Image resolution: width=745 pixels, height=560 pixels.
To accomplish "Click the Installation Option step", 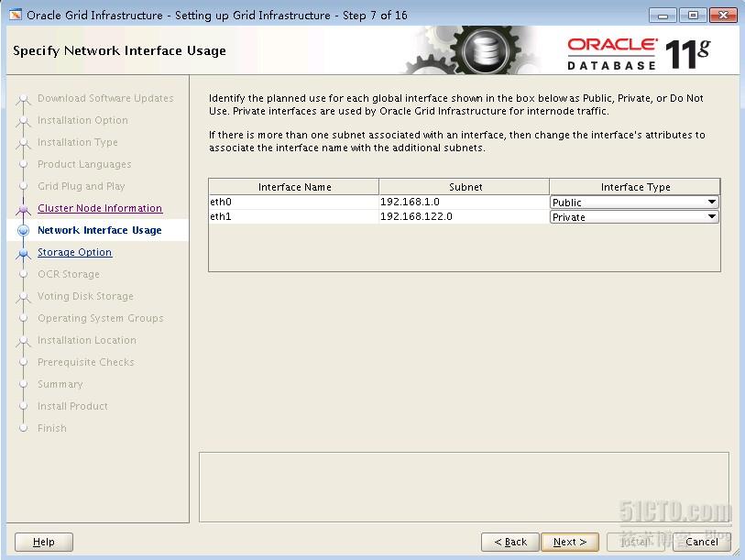I will 82,120.
